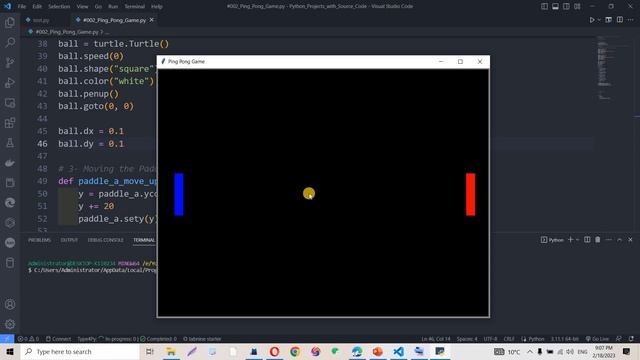Split the terminal pane
Screen dimensions: 640x360
587,240
